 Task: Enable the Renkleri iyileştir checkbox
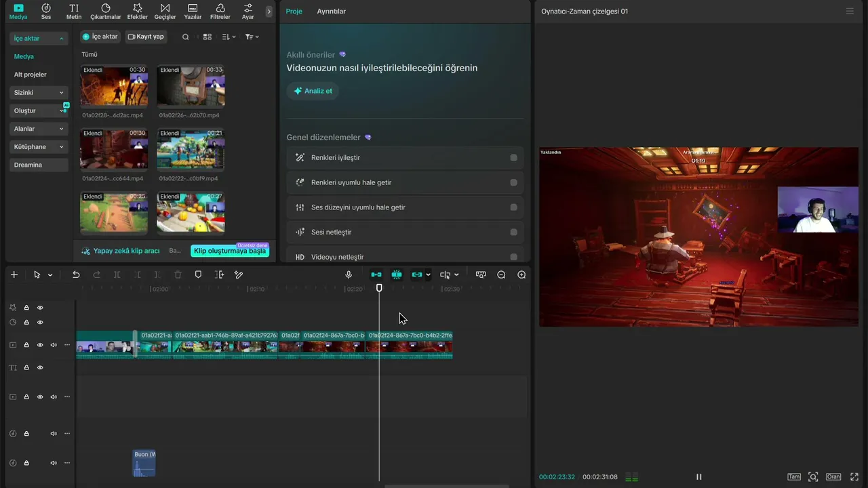[x=513, y=158]
